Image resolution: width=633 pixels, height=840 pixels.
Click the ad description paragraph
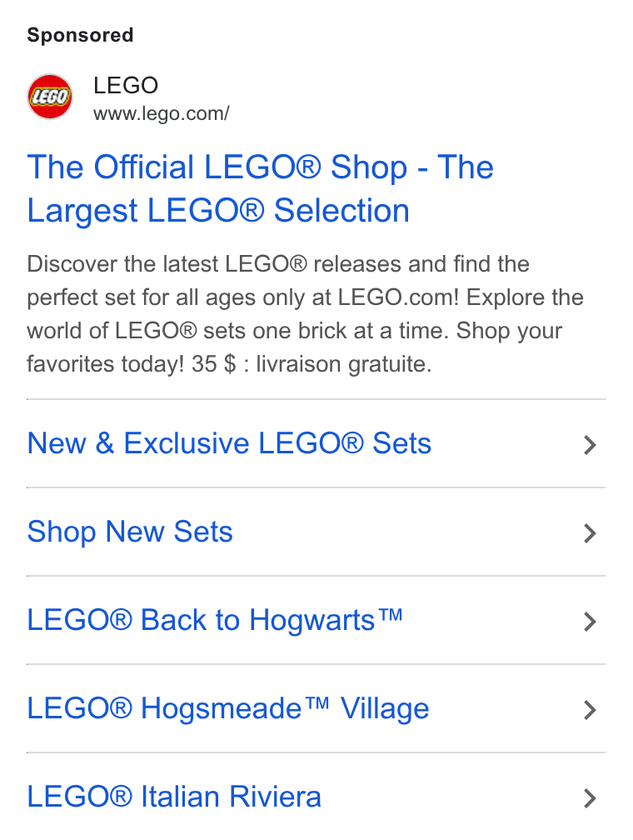point(305,314)
